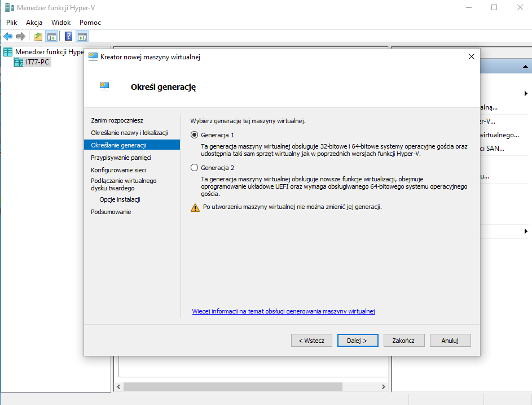Open the Widok menu
Viewport: 532px width, 405px height.
click(61, 22)
